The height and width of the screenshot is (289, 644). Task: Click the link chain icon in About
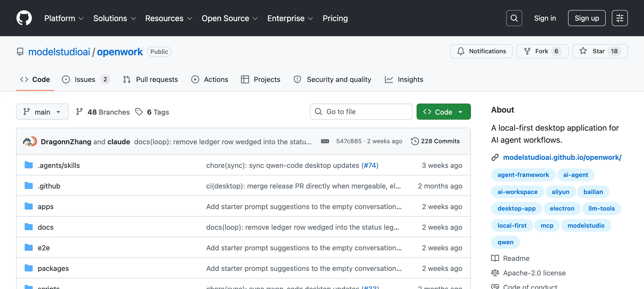[x=495, y=157]
